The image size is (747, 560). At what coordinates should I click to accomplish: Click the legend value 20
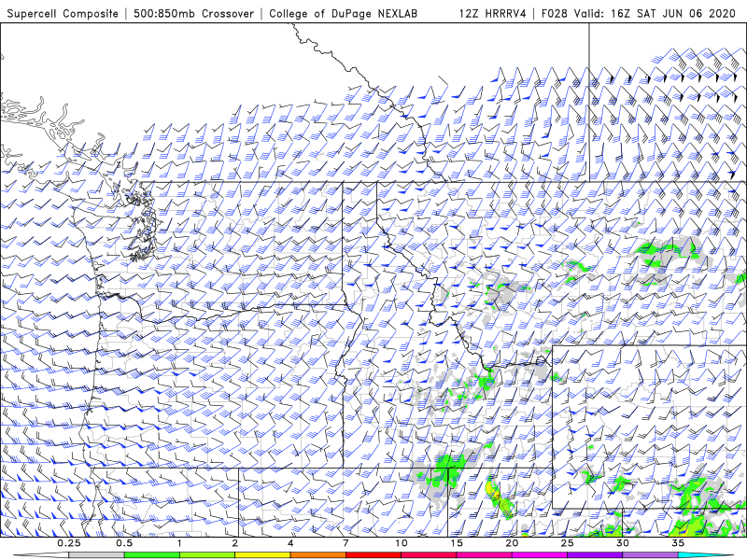click(x=512, y=543)
